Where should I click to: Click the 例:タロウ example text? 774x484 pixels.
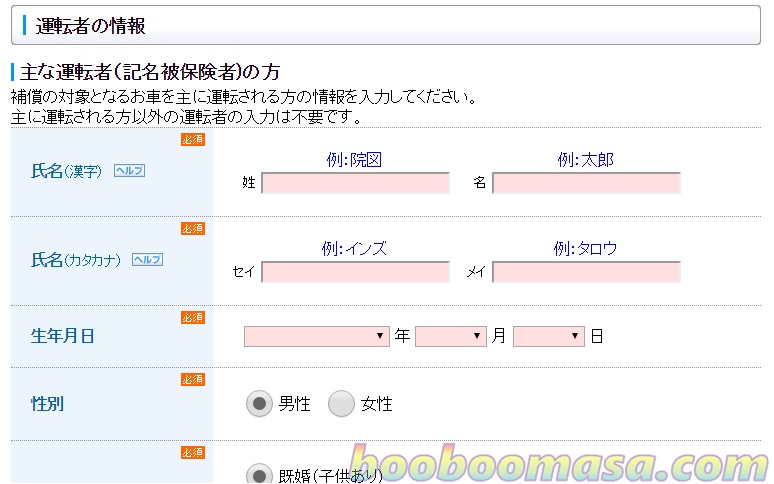(585, 249)
